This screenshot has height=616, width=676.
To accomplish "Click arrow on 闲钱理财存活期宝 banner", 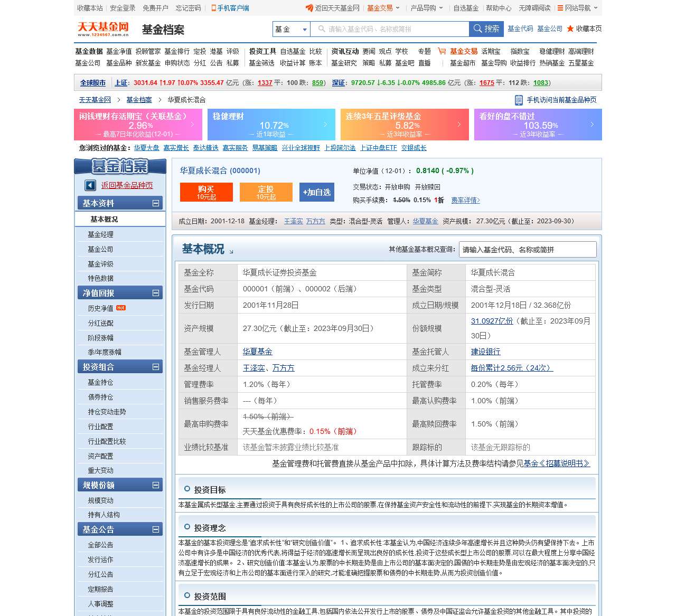I will coord(192,125).
